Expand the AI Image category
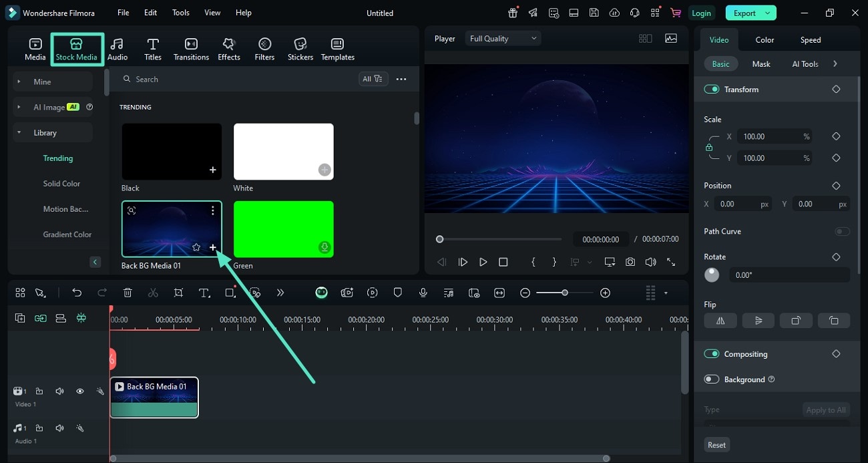Screen dimensions: 868x463 (x=19, y=107)
